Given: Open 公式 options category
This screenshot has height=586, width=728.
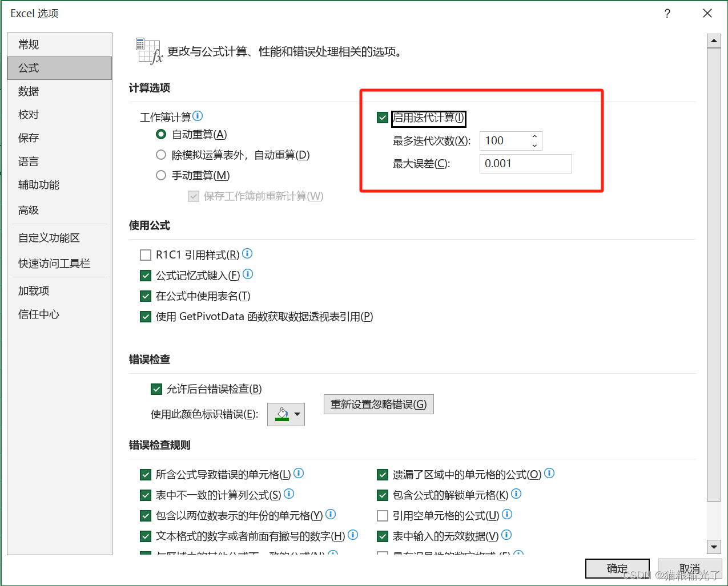Looking at the screenshot, I should pos(59,68).
